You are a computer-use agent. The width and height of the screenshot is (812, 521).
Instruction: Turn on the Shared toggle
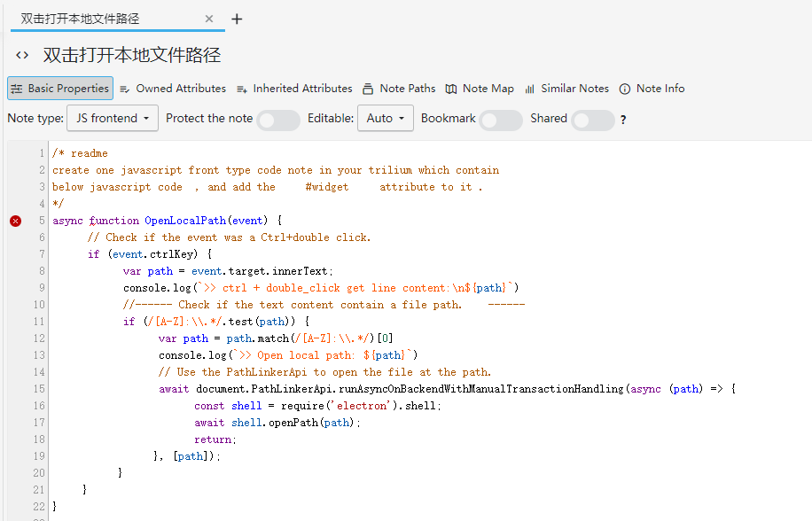pyautogui.click(x=593, y=120)
